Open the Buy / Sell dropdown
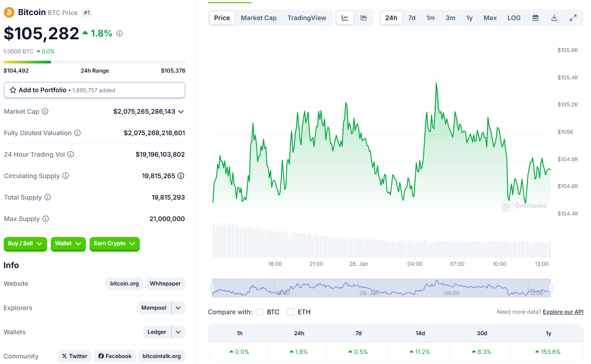The width and height of the screenshot is (591, 364). pos(25,244)
